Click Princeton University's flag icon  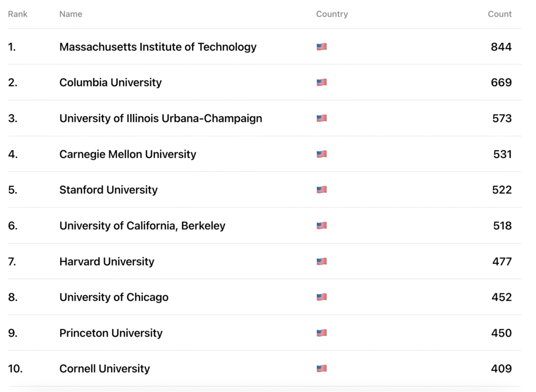321,333
